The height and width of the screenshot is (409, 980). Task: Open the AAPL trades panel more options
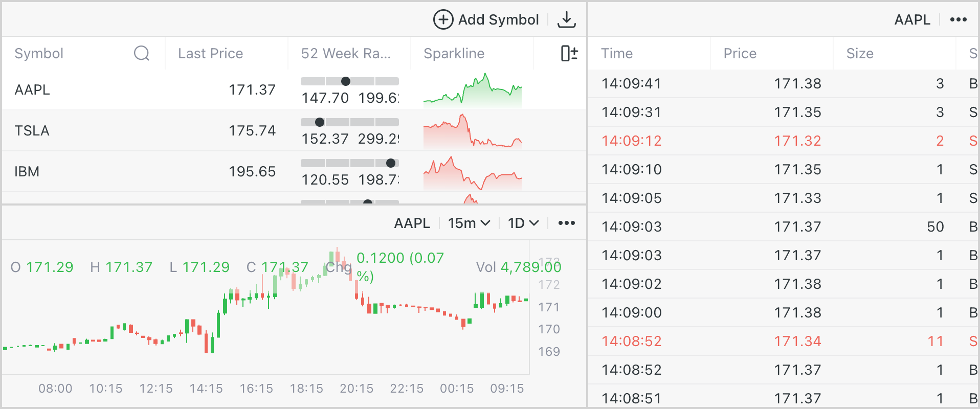pos(958,19)
